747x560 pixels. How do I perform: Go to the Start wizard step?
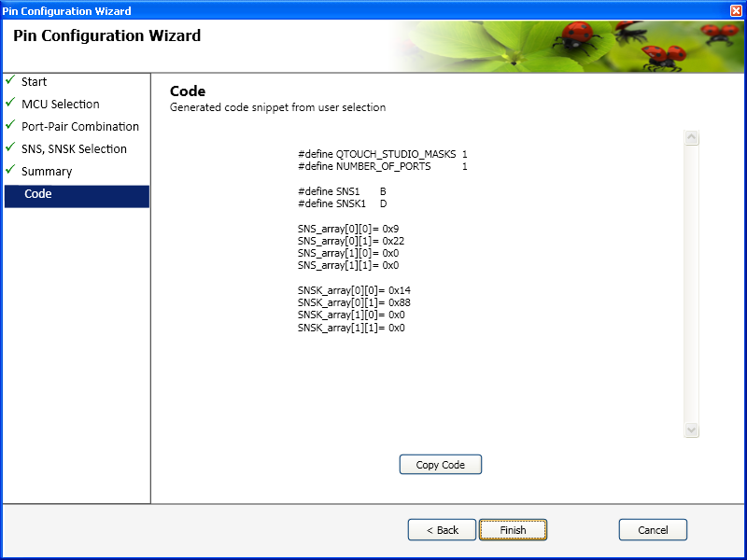click(x=34, y=82)
